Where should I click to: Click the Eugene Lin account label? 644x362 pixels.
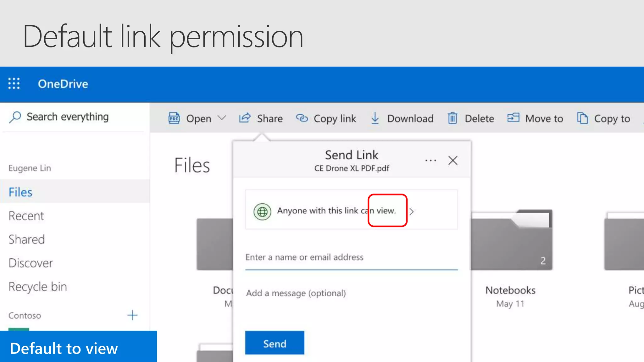point(30,168)
